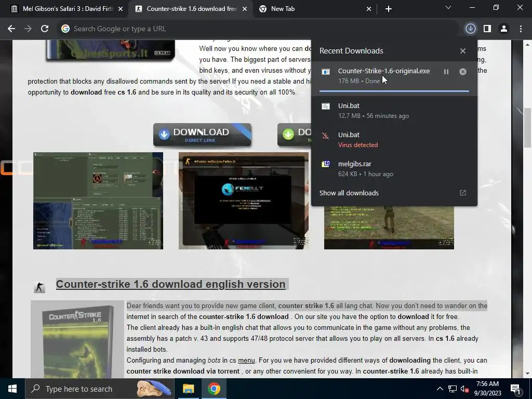Reload the current page
The image size is (532, 399).
[x=45, y=29]
